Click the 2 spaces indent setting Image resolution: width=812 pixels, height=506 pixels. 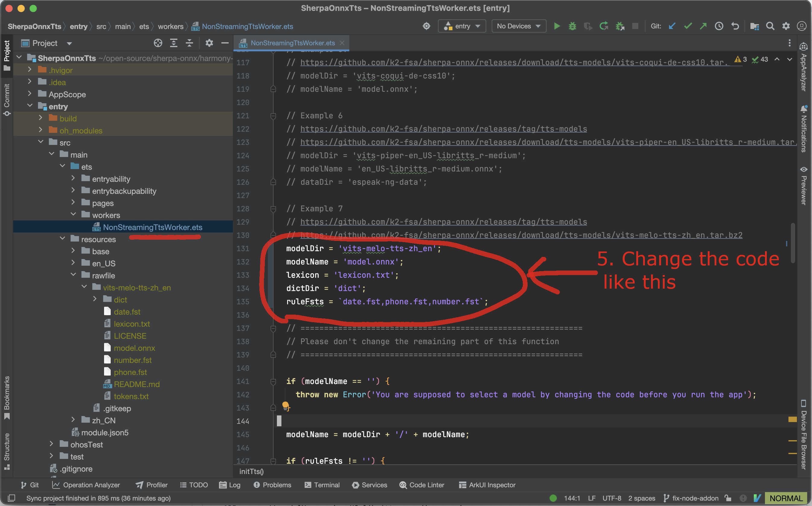click(x=642, y=498)
